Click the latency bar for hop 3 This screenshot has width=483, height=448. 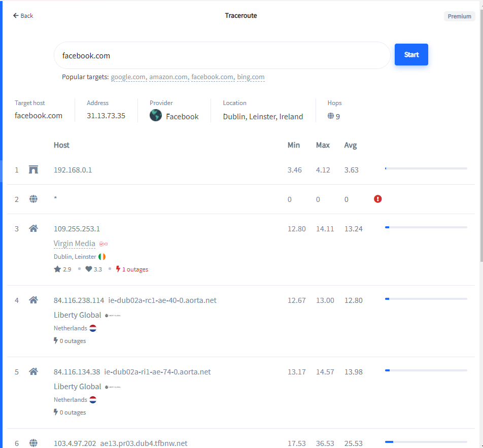pos(426,227)
